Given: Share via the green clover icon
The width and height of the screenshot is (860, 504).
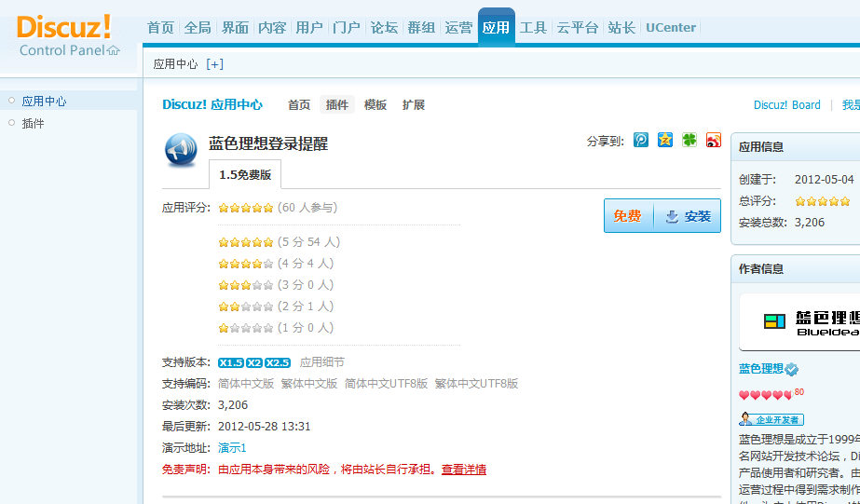Looking at the screenshot, I should 689,140.
